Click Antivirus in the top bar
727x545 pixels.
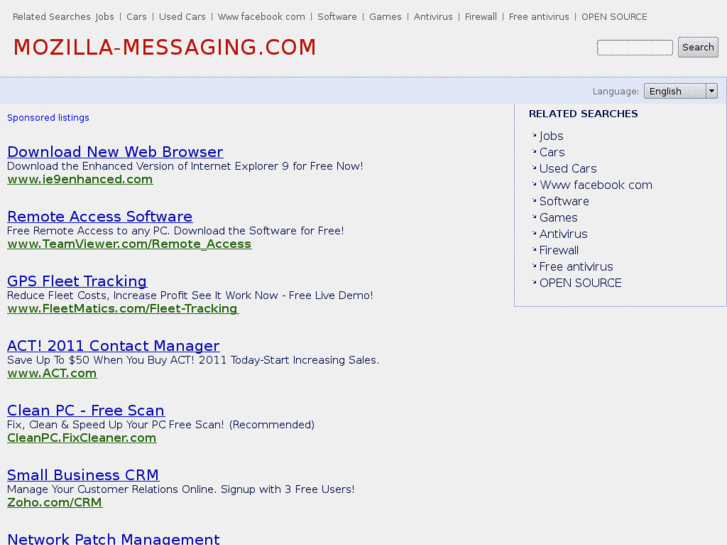tap(433, 17)
